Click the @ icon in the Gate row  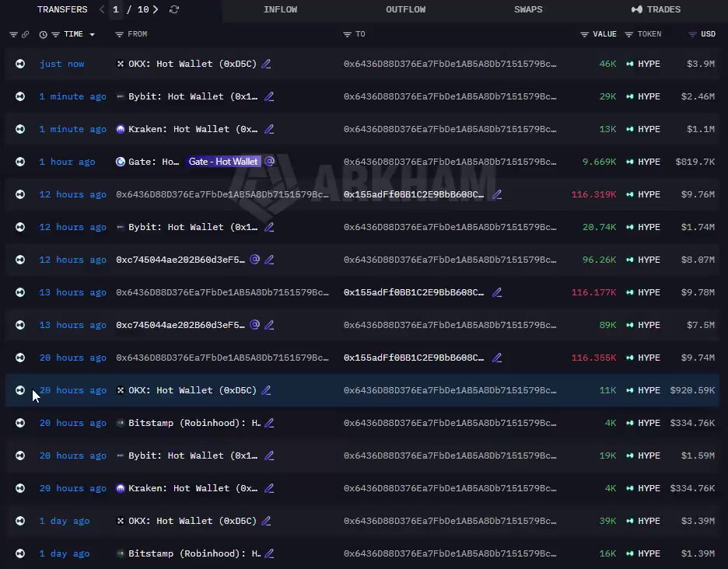click(x=269, y=161)
